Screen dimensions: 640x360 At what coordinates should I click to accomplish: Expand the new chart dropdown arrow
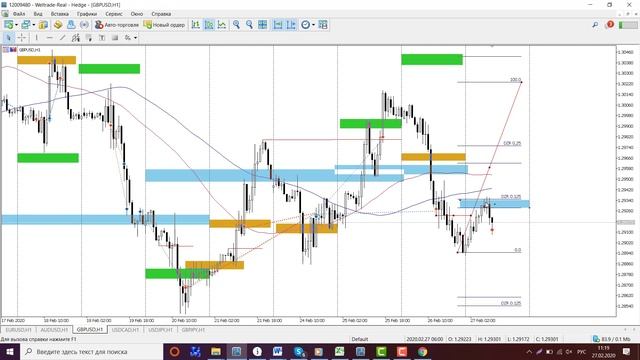16,25
